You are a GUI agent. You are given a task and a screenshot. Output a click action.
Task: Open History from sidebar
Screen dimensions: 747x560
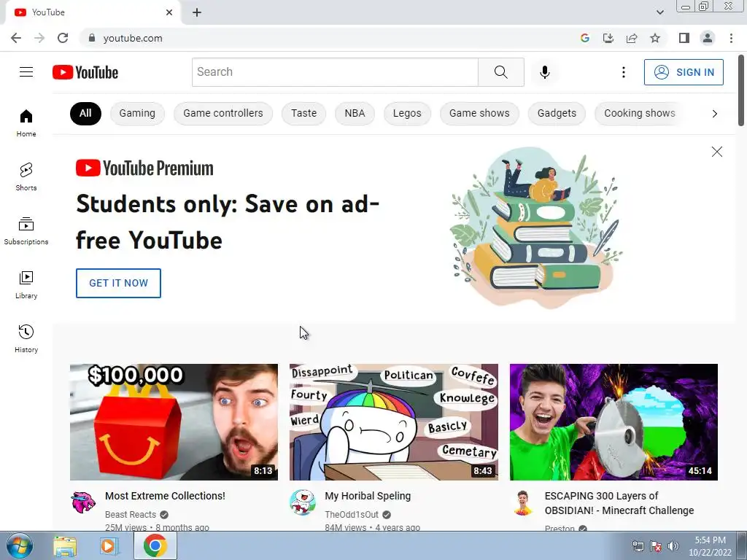click(x=26, y=338)
